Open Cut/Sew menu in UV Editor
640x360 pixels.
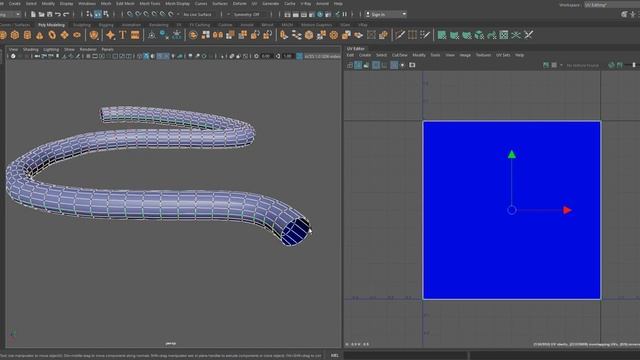(x=400, y=55)
